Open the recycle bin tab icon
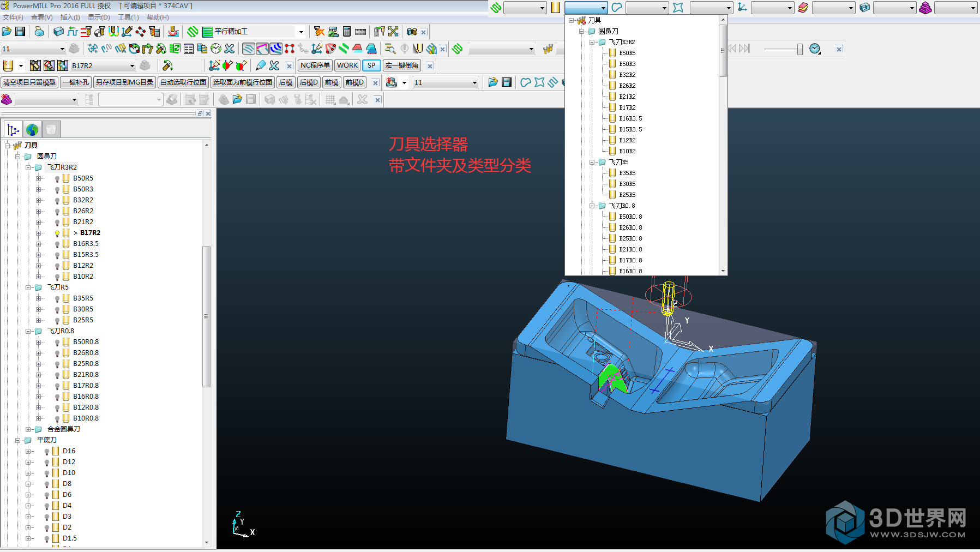Screen dimensions: 980x552 coord(51,129)
